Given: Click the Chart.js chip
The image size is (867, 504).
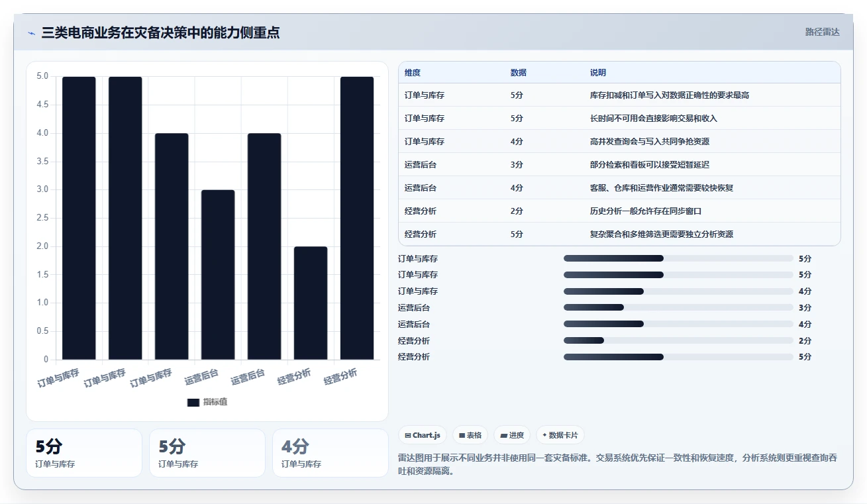Looking at the screenshot, I should pos(422,435).
